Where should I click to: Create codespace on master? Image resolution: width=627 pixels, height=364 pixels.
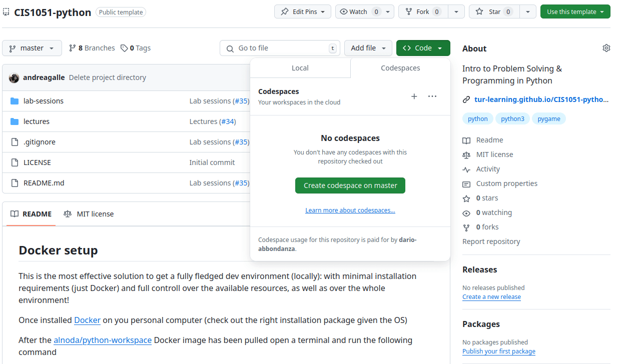coord(350,185)
